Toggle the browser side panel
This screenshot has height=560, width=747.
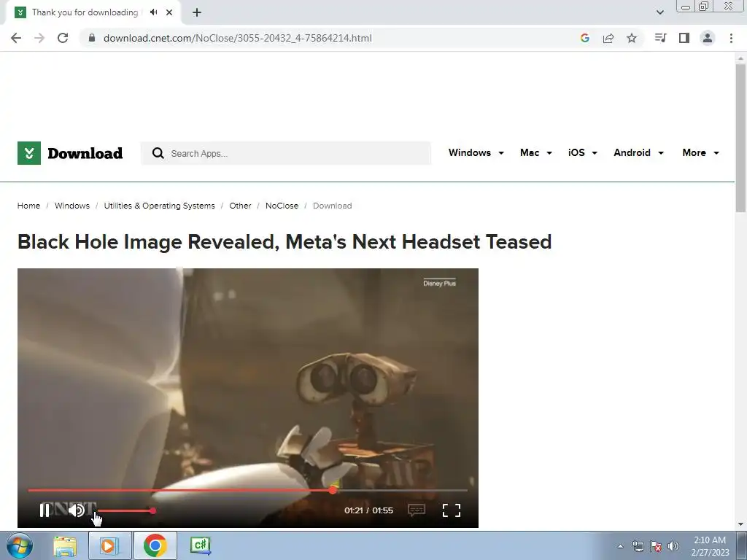click(x=684, y=38)
